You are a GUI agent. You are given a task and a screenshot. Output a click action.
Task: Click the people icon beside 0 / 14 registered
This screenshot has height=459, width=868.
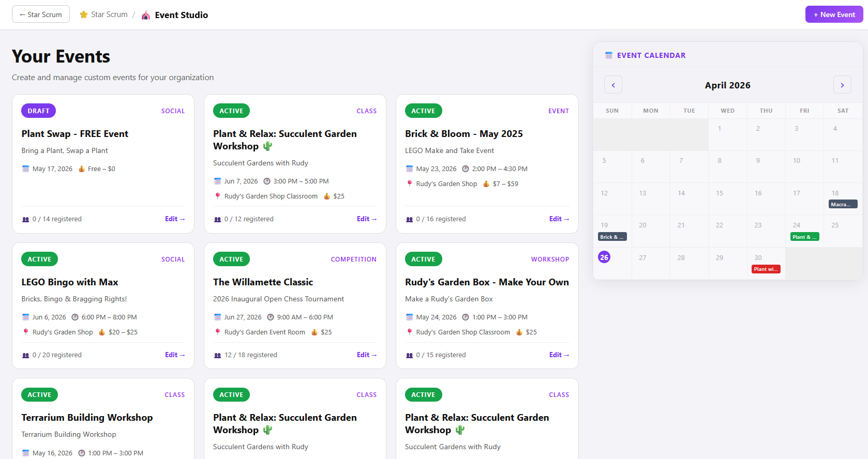25,219
